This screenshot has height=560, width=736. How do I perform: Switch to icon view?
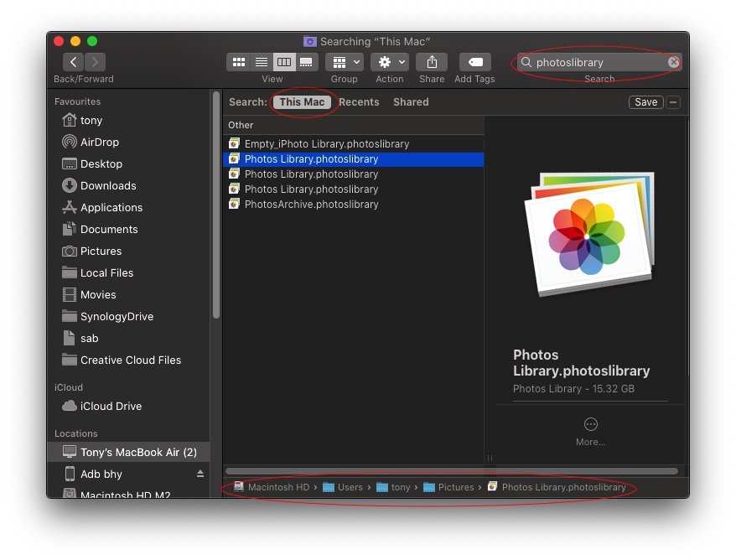click(238, 62)
